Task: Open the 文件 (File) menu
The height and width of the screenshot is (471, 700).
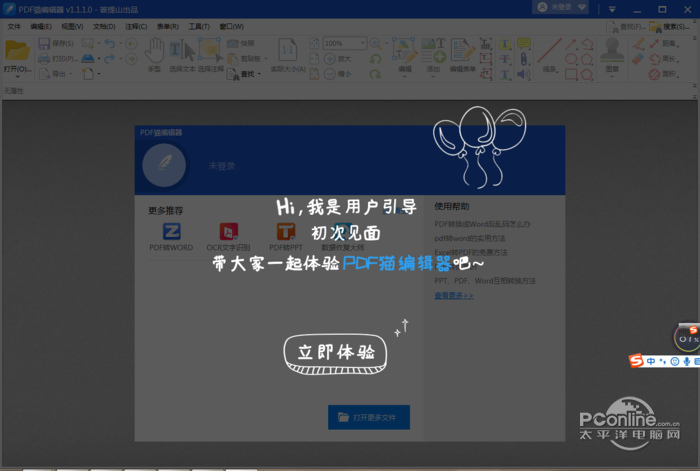Action: point(14,26)
